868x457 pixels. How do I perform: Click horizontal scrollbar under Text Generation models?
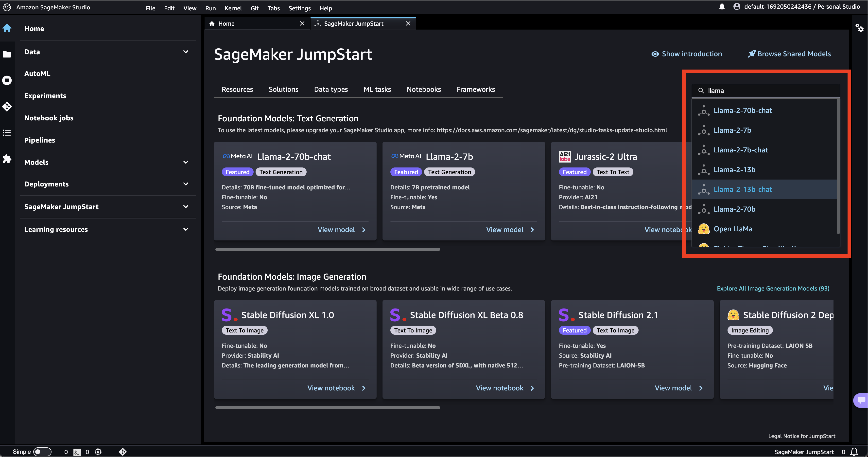[328, 249]
